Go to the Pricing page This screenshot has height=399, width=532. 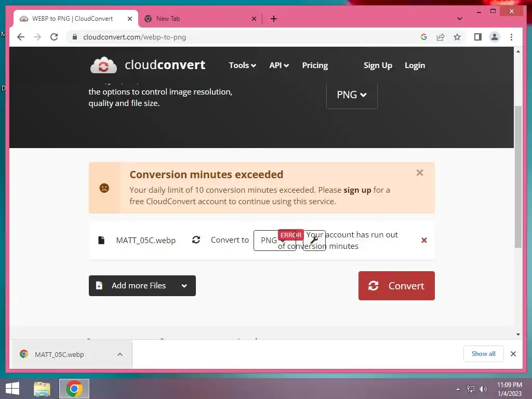(315, 65)
